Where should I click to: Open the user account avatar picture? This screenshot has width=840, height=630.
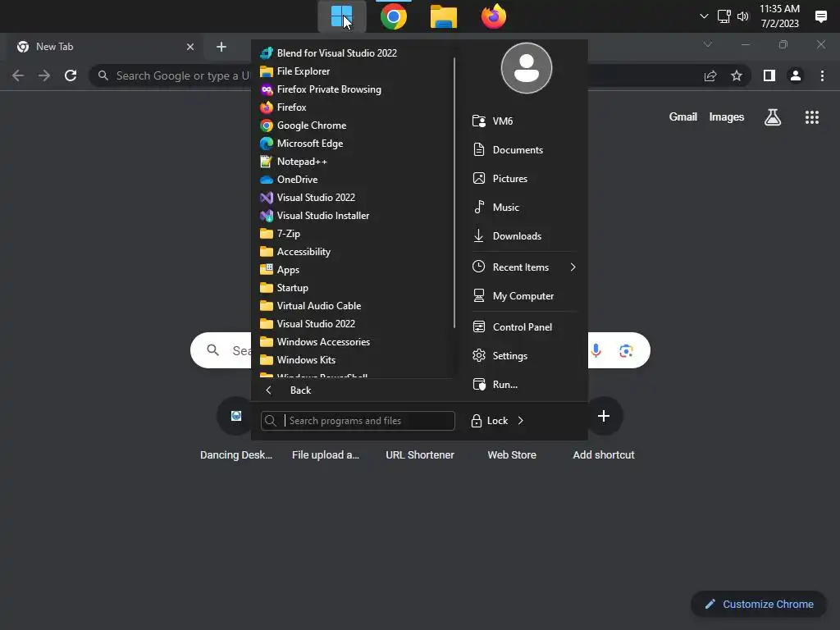pyautogui.click(x=526, y=68)
